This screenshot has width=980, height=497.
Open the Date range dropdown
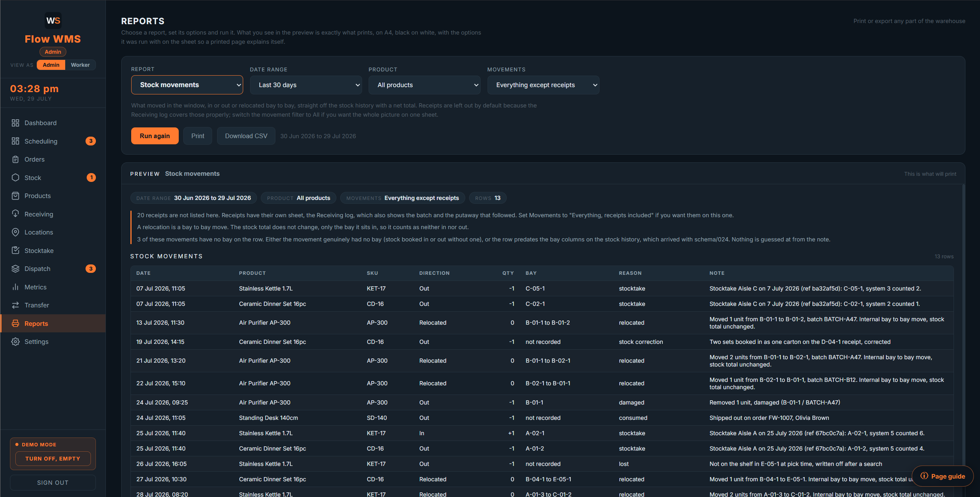click(306, 85)
